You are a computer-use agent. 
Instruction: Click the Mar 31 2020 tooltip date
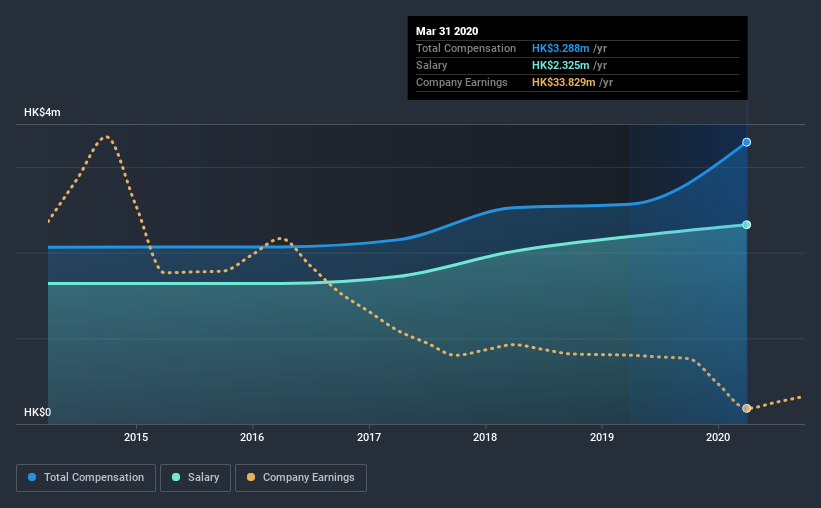tap(447, 31)
